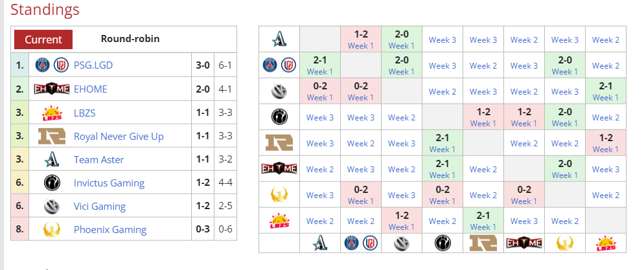This screenshot has width=644, height=270.
Task: Switch to the Round-robin tab
Action: click(130, 39)
